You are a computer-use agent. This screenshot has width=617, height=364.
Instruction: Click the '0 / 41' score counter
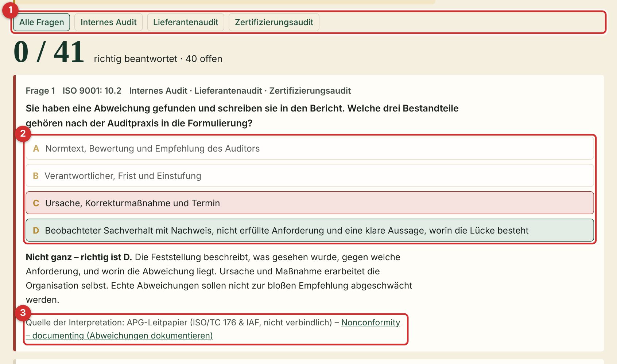pyautogui.click(x=49, y=52)
